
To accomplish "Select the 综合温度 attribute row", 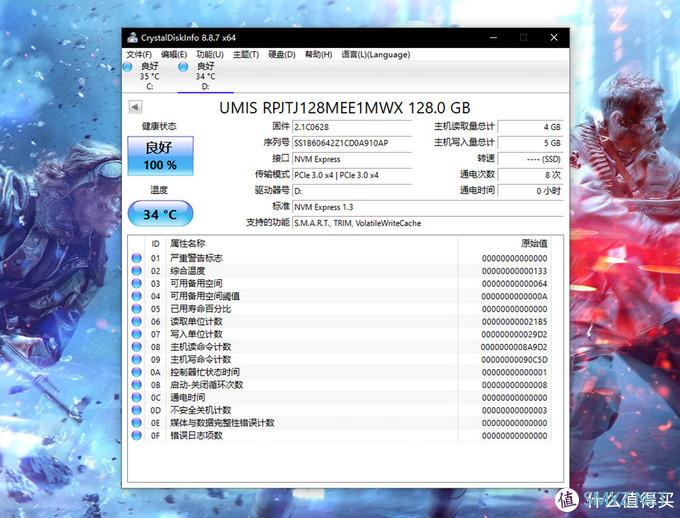I will (340, 271).
